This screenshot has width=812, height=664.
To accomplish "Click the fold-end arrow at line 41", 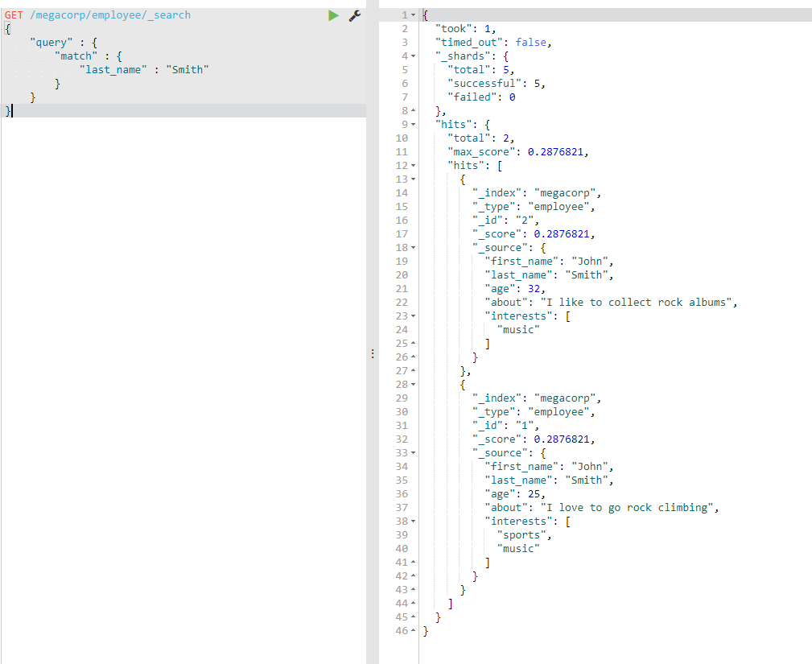I will pos(414,562).
